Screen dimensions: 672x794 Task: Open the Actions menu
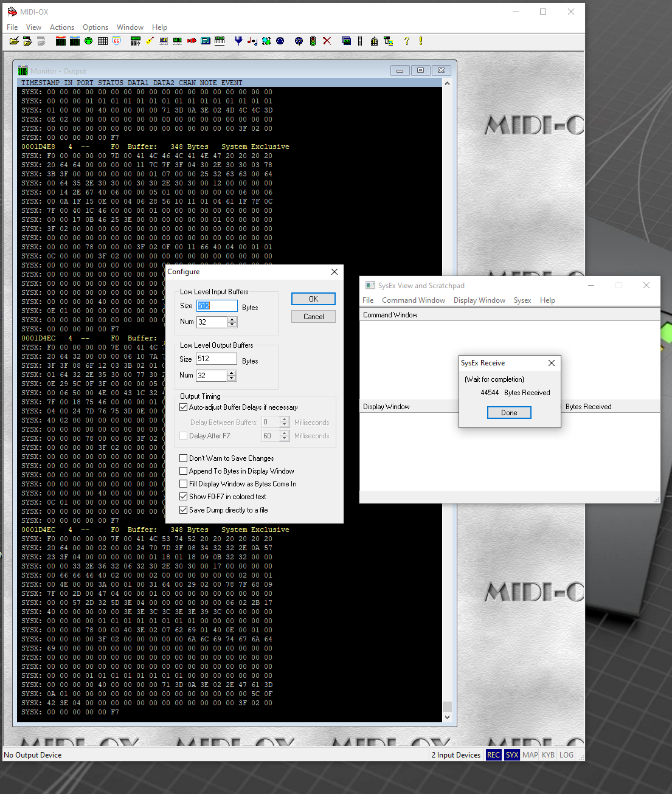click(x=62, y=27)
